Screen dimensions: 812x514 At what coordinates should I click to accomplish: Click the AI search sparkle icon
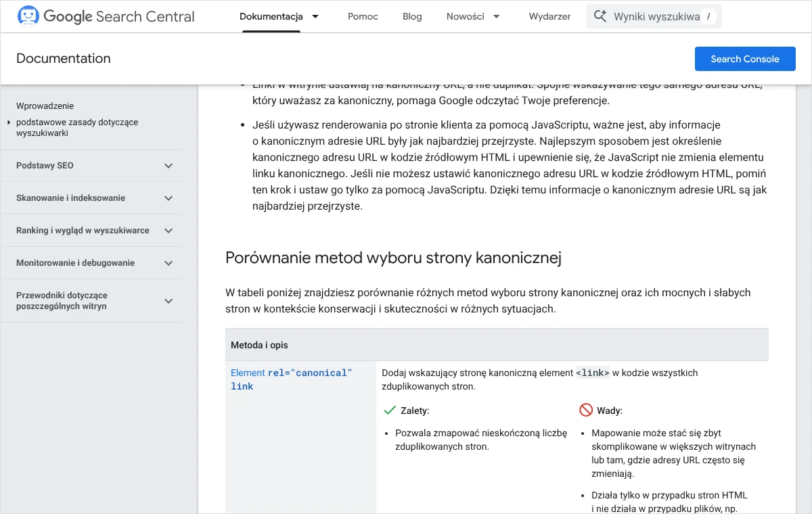tap(600, 16)
